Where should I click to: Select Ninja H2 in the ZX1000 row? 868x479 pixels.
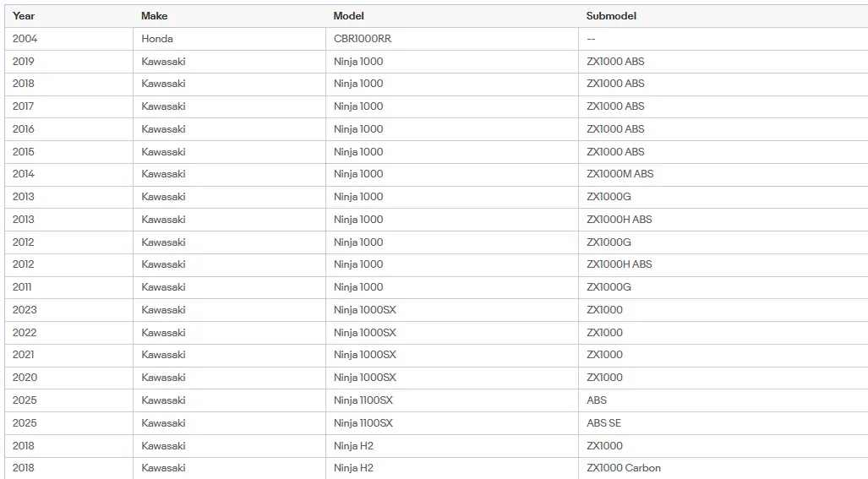point(353,444)
